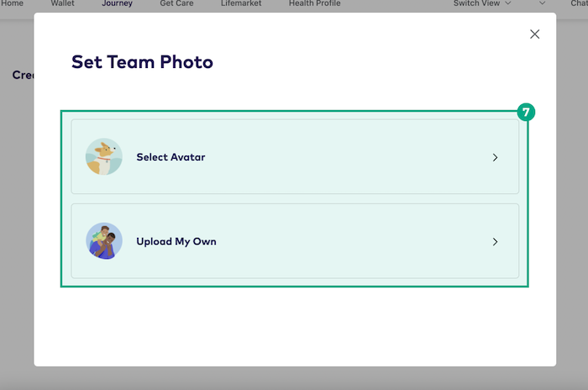Click the chevron beside Select Avatar
The height and width of the screenshot is (390, 588).
tap(495, 157)
